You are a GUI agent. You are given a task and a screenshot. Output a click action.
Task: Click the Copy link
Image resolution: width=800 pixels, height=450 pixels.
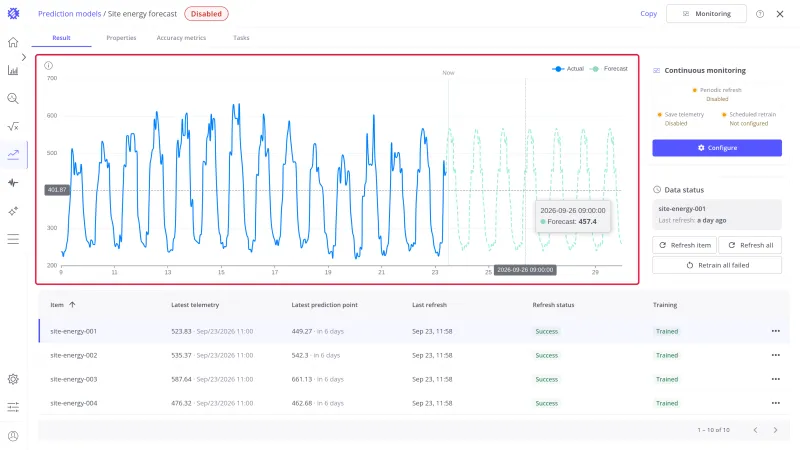point(648,14)
